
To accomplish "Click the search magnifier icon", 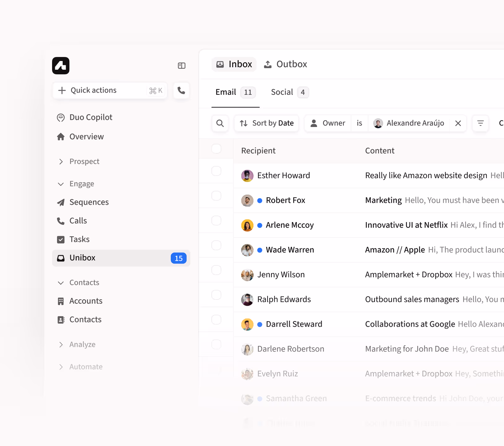I will pyautogui.click(x=220, y=123).
